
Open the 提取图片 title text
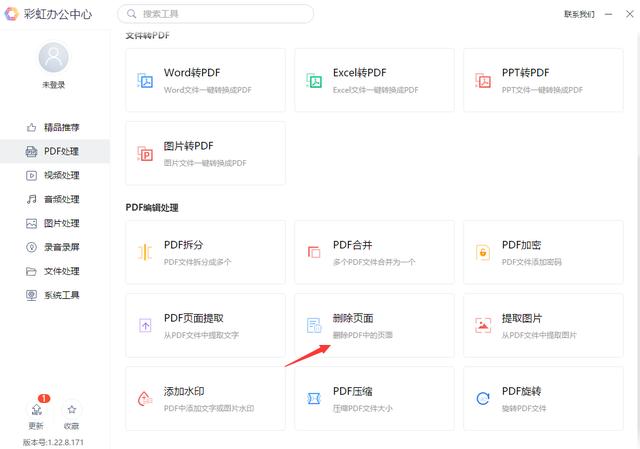[x=522, y=318]
